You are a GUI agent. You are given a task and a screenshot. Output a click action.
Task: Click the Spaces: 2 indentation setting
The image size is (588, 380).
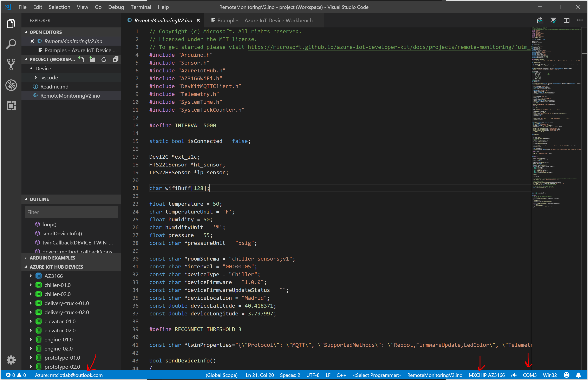tap(290, 375)
